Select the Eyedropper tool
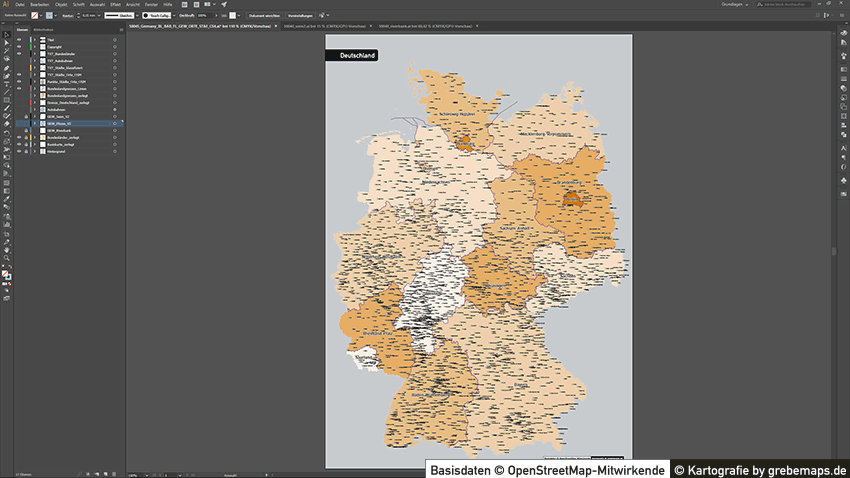The height and width of the screenshot is (478, 850). pos(6,199)
